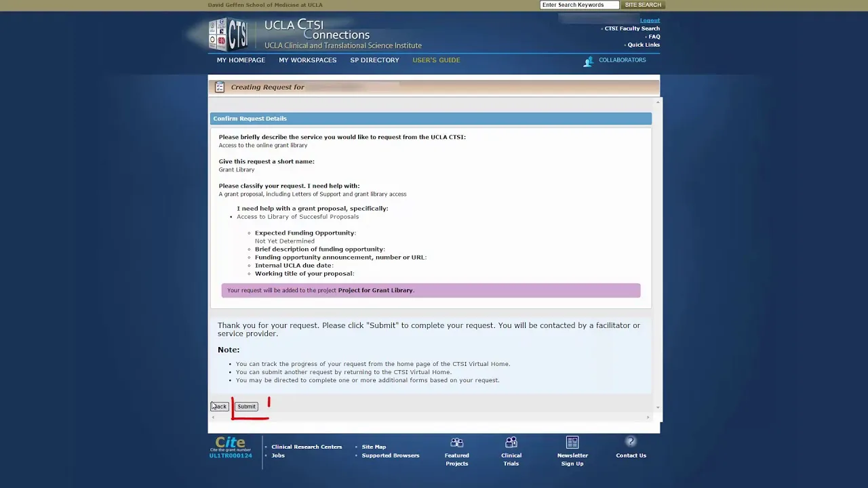
Task: Click the Logout link
Action: (650, 20)
